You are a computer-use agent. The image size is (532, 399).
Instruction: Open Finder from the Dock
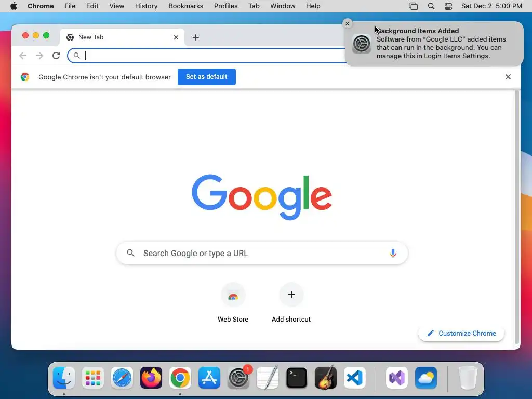(x=64, y=378)
